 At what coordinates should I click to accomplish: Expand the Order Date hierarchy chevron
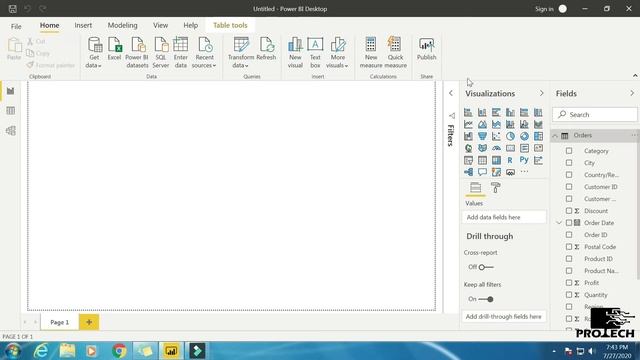tap(559, 223)
